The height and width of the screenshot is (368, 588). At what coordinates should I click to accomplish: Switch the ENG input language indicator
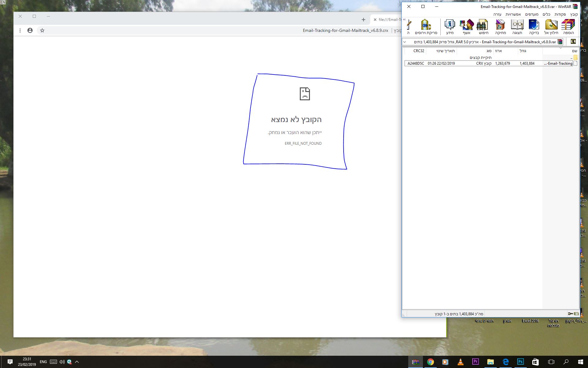43,362
